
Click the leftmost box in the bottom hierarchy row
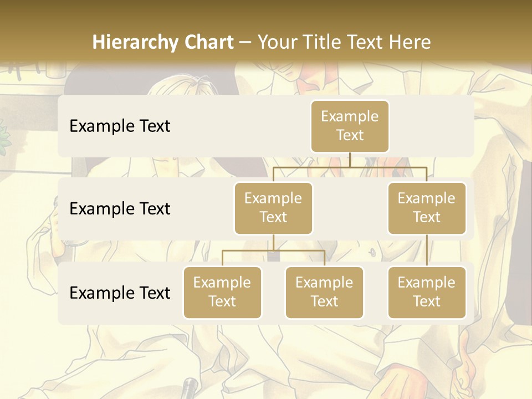(x=222, y=292)
